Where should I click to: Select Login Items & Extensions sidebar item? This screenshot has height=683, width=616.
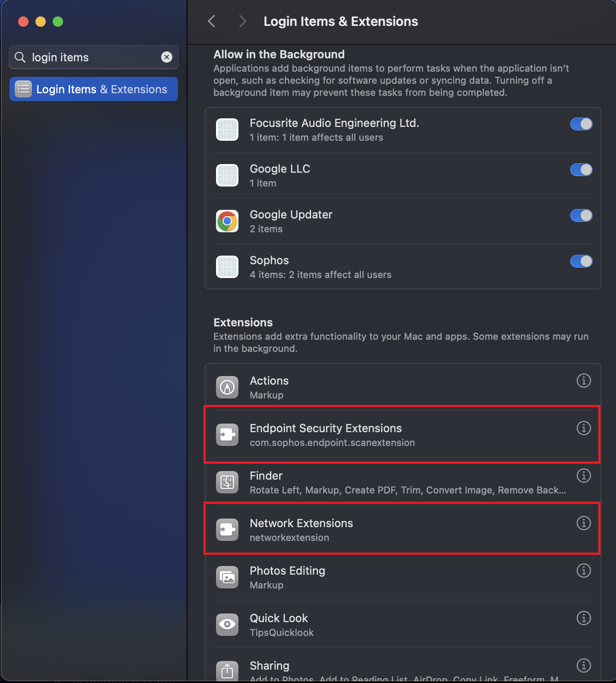tap(94, 89)
